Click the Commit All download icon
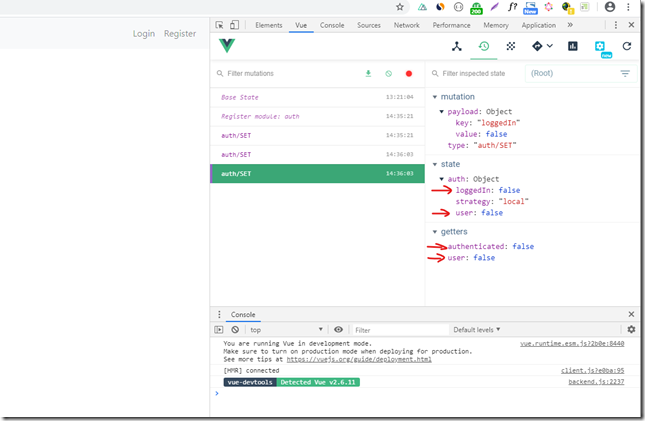The height and width of the screenshot is (421, 645). [x=368, y=73]
